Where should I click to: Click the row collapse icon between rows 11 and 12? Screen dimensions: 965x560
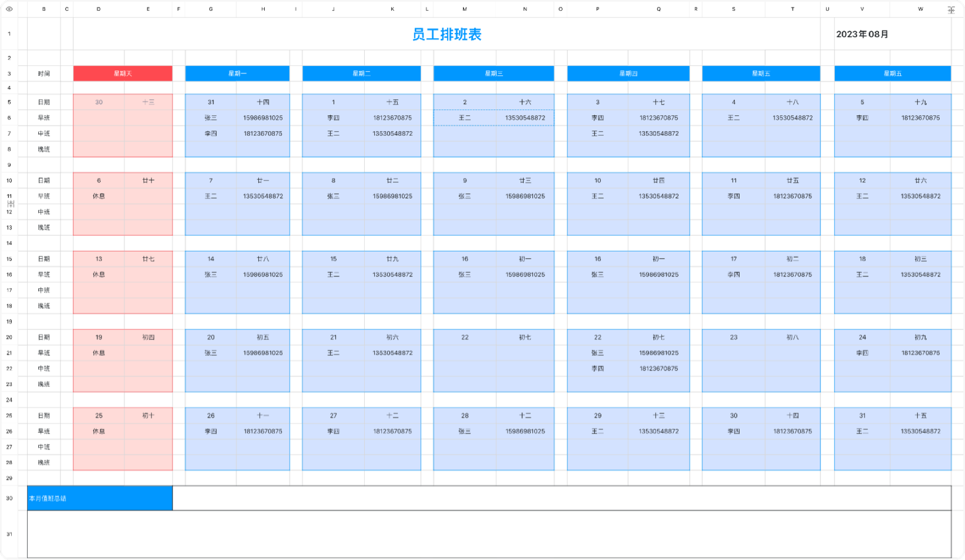click(11, 204)
